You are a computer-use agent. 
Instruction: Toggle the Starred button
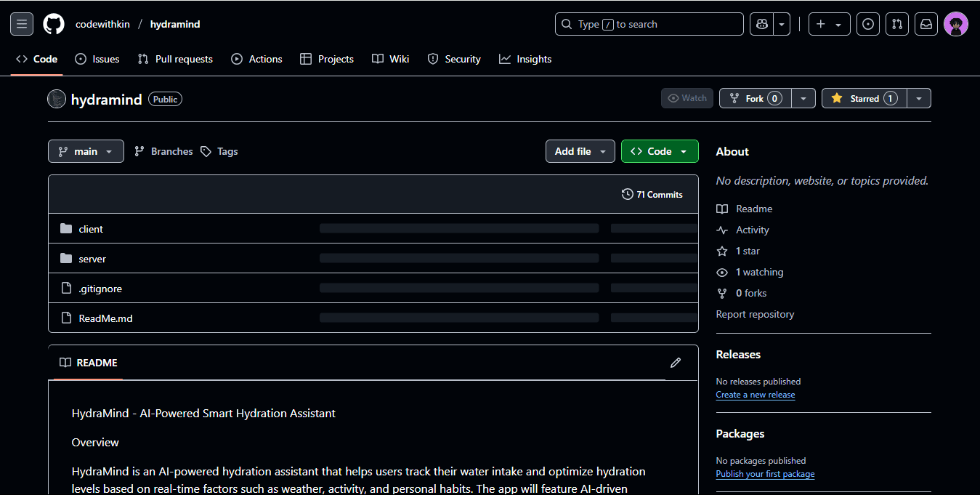(x=864, y=98)
